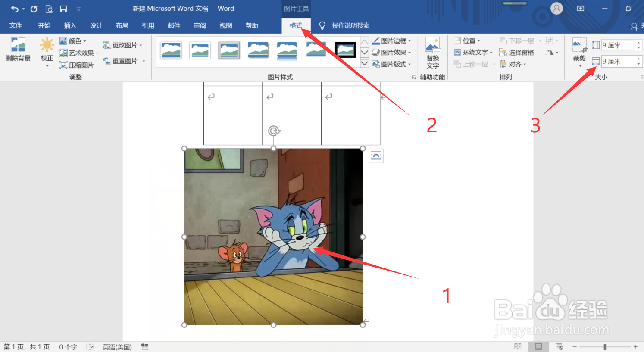
Task: Click the picture width field
Action: pos(617,61)
